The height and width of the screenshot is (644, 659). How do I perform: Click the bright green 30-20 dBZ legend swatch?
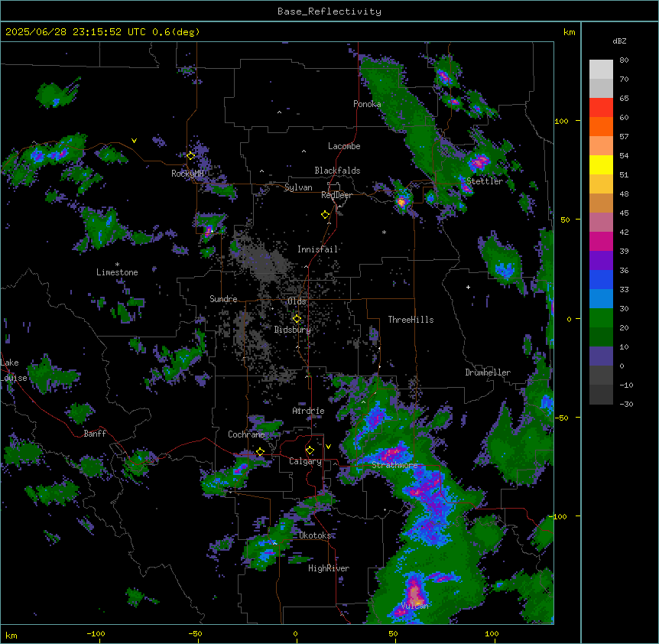tap(601, 318)
